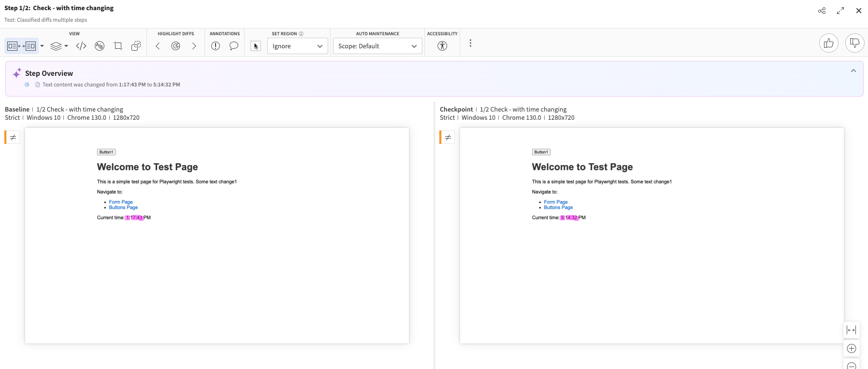Click the crop icon in the View toolbar
The width and height of the screenshot is (868, 369).
coord(118,46)
